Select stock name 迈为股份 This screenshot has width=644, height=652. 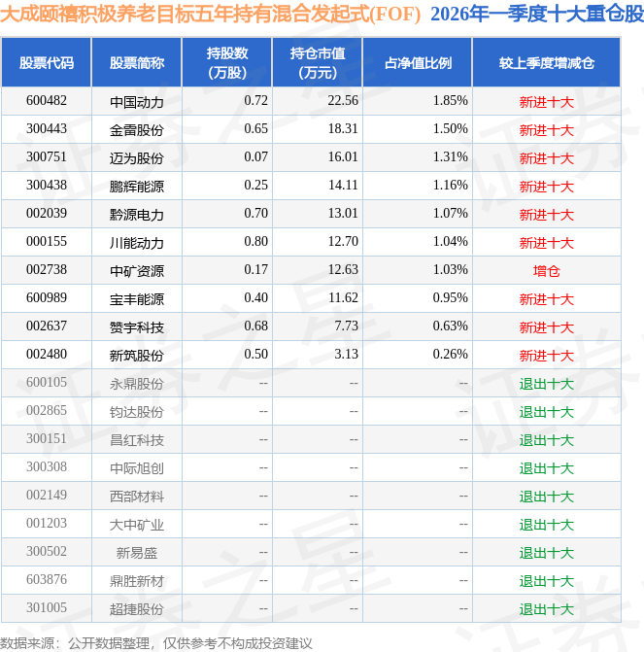click(x=136, y=158)
